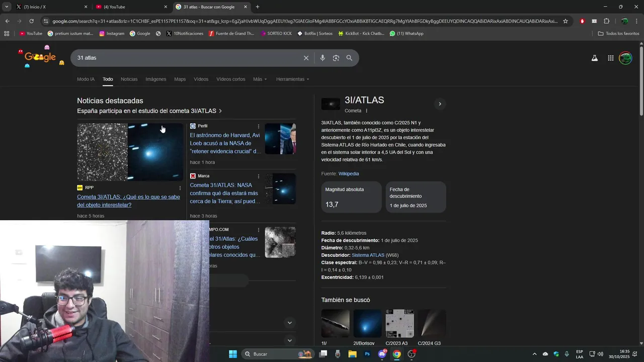The width and height of the screenshot is (644, 362).
Task: Open Task View on taskbar
Action: pos(323,354)
